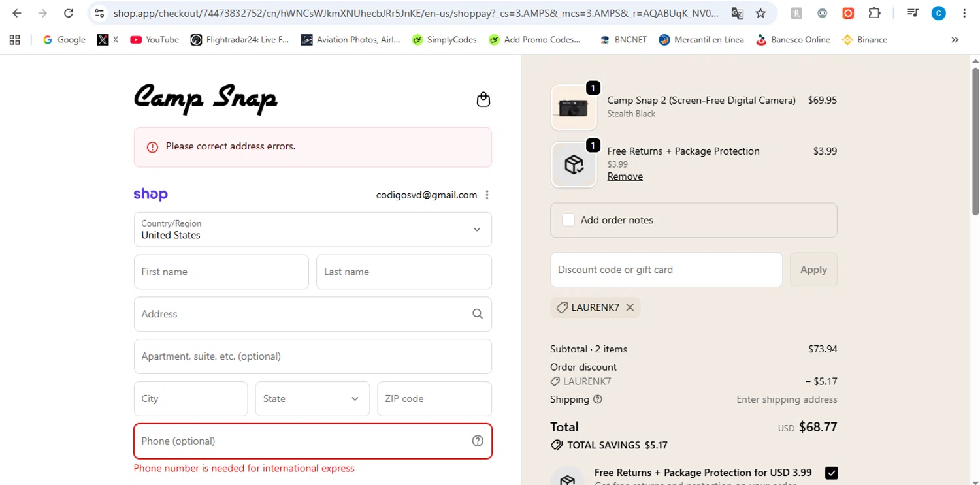Click the Address input field
The width and height of the screenshot is (980, 485).
pyautogui.click(x=313, y=314)
